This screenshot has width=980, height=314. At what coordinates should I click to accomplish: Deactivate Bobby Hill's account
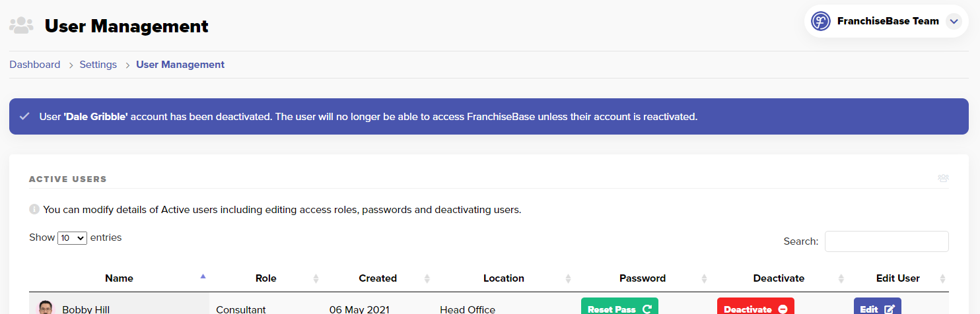(755, 308)
